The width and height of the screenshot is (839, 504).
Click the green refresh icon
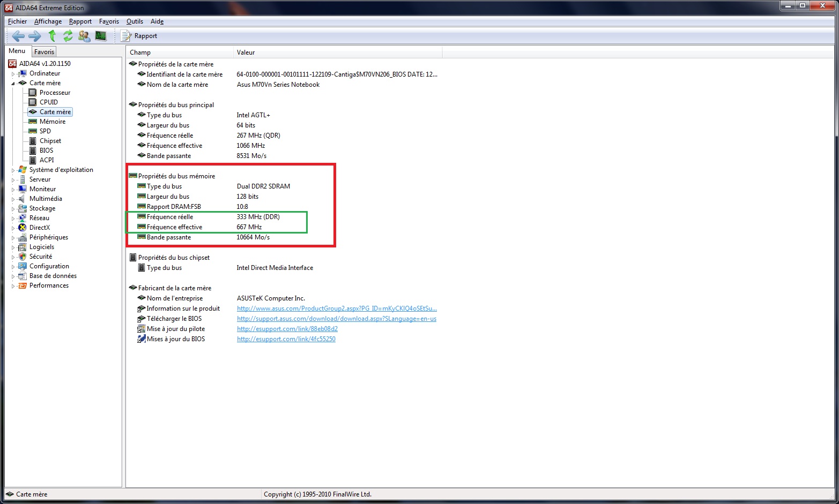pos(68,36)
